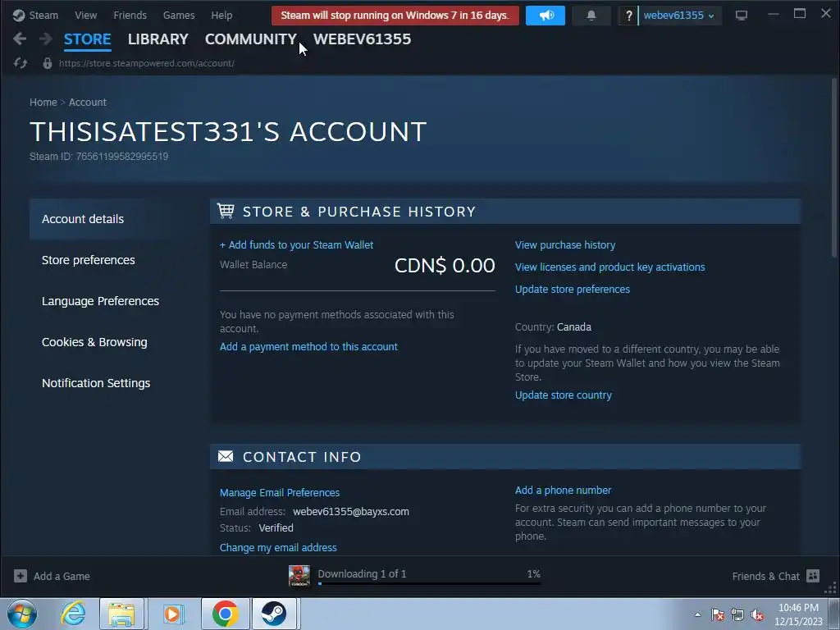This screenshot has width=840, height=630.
Task: Click the padlock icon beside the URL
Action: pyautogui.click(x=48, y=63)
